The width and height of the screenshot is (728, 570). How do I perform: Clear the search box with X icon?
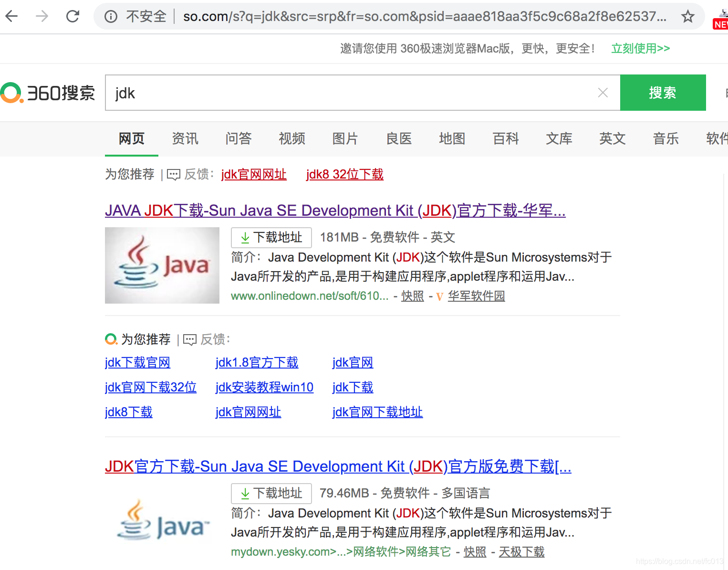point(603,93)
